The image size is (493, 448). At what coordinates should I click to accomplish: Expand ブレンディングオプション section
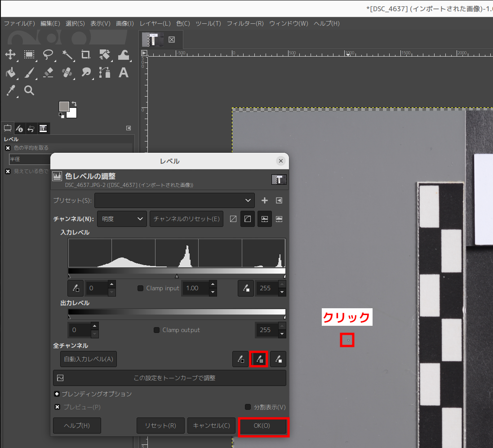point(57,394)
